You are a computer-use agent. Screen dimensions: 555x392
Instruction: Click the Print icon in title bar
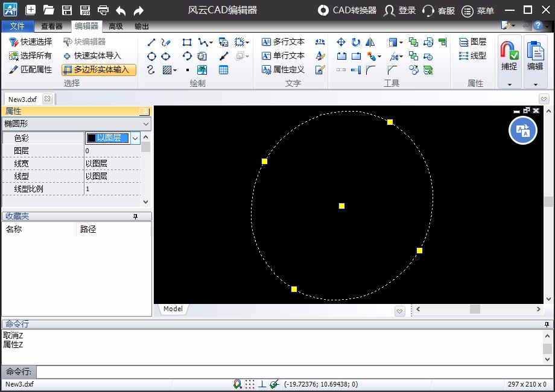coord(103,10)
